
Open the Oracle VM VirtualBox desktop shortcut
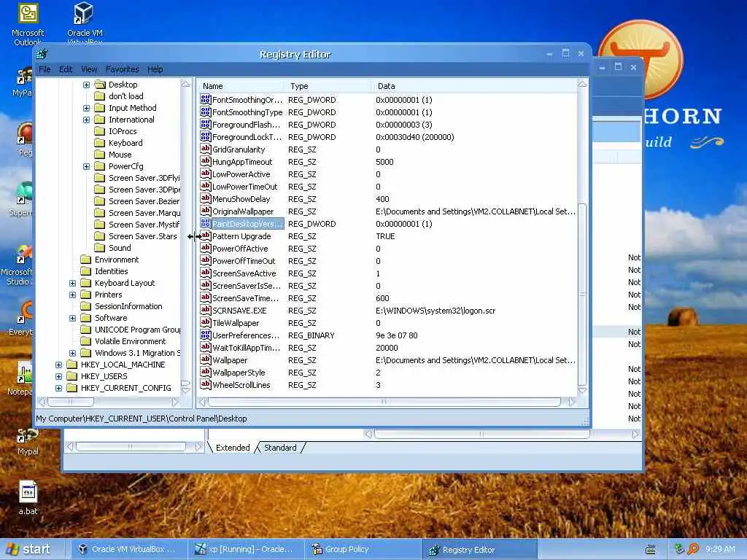[85, 23]
